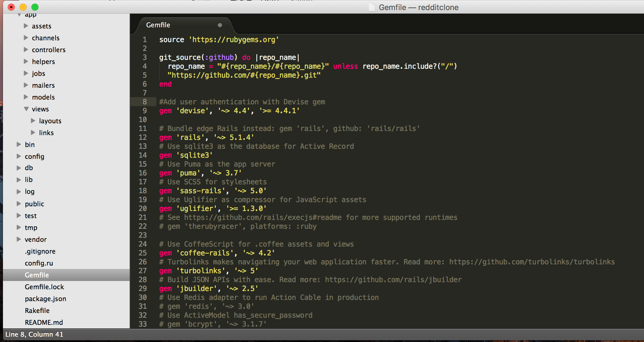Open Rakefile in the sidebar
This screenshot has height=342, width=644.
tap(37, 311)
